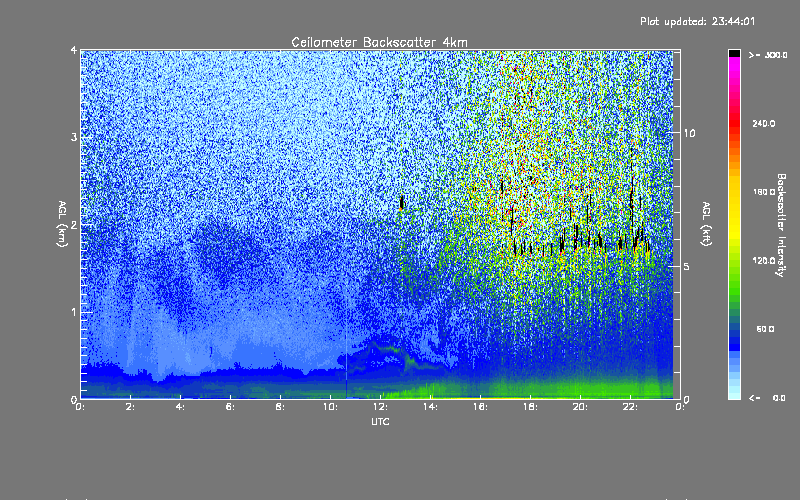
Task: Click the right 'AGL (kft)' axis label
Action: click(707, 224)
